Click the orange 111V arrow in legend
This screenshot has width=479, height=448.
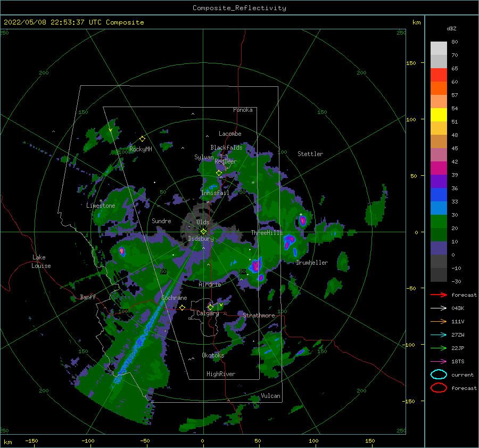click(439, 321)
